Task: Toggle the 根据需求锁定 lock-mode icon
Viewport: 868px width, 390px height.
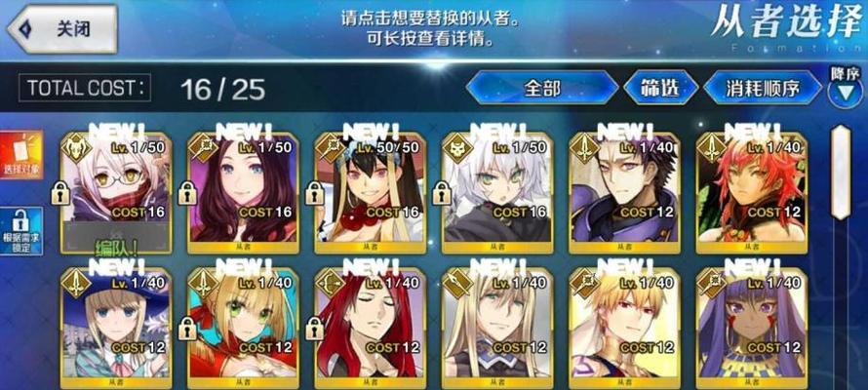Action: (x=21, y=231)
